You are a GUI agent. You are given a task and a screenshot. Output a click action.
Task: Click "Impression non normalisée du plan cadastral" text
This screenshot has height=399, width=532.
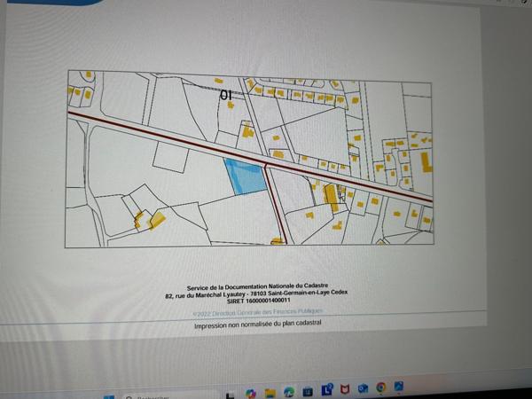point(258,326)
